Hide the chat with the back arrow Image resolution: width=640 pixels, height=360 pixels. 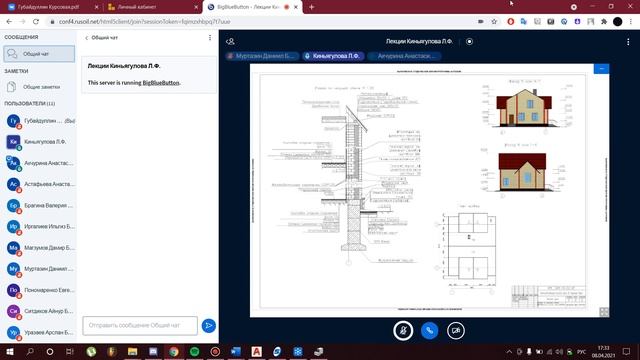pyautogui.click(x=87, y=38)
